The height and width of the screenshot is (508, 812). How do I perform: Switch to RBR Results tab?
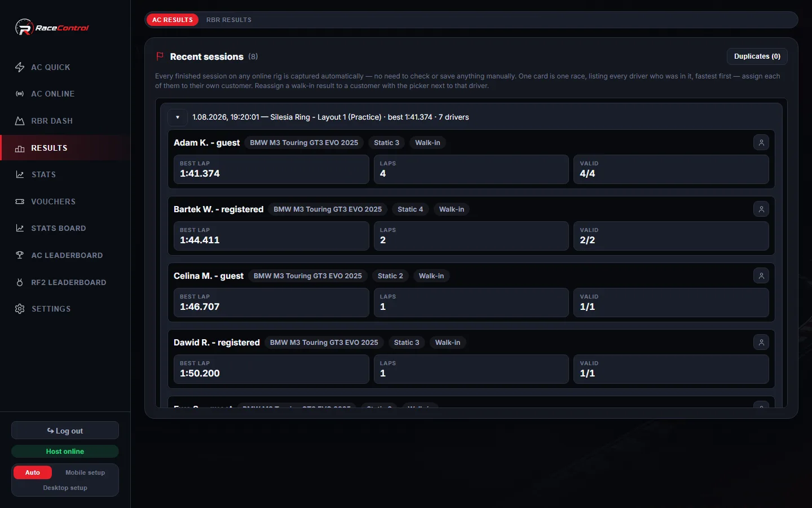coord(229,20)
